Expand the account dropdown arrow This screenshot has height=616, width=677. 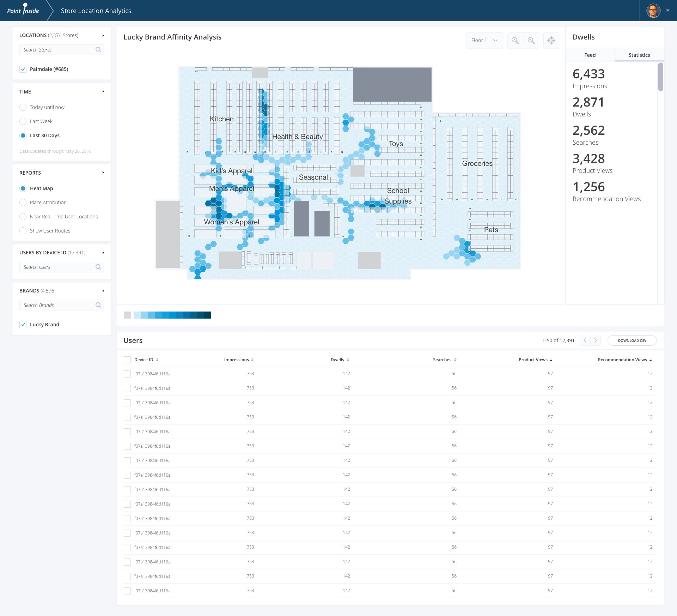pos(668,11)
